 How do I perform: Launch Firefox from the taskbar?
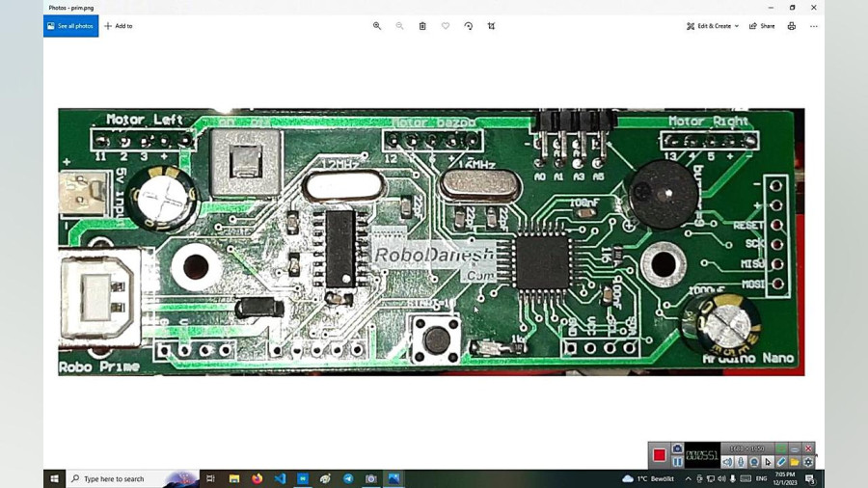(257, 478)
